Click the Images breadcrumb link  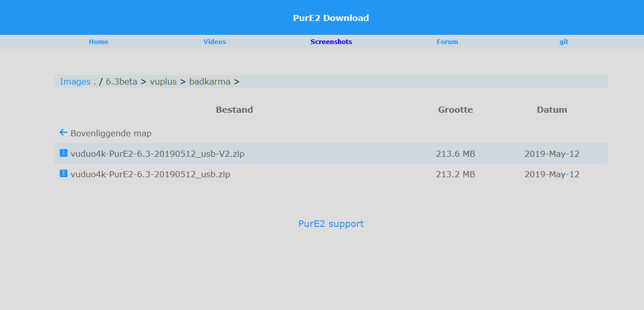tap(75, 81)
